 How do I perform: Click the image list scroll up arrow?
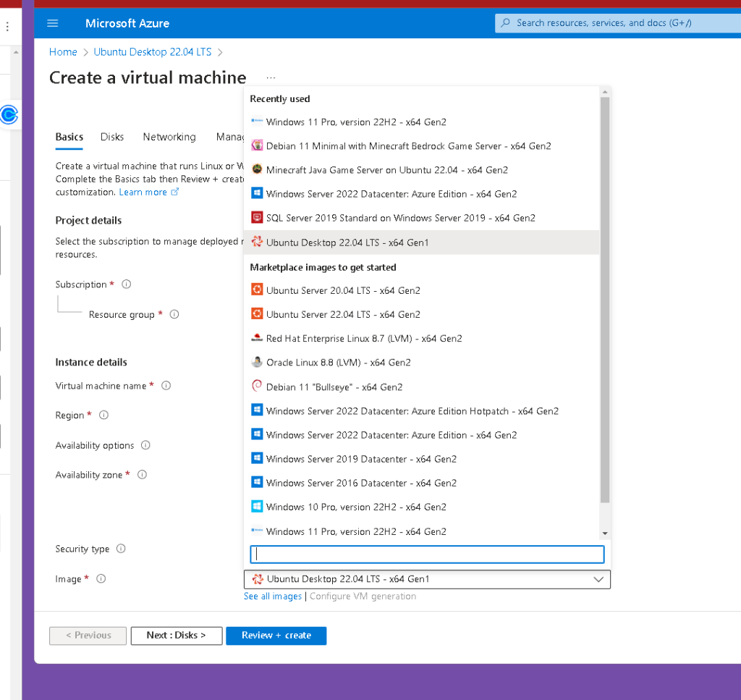[604, 92]
